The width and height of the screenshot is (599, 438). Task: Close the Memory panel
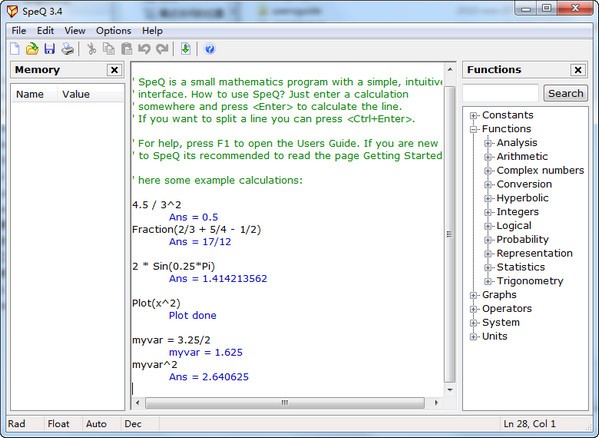click(114, 70)
